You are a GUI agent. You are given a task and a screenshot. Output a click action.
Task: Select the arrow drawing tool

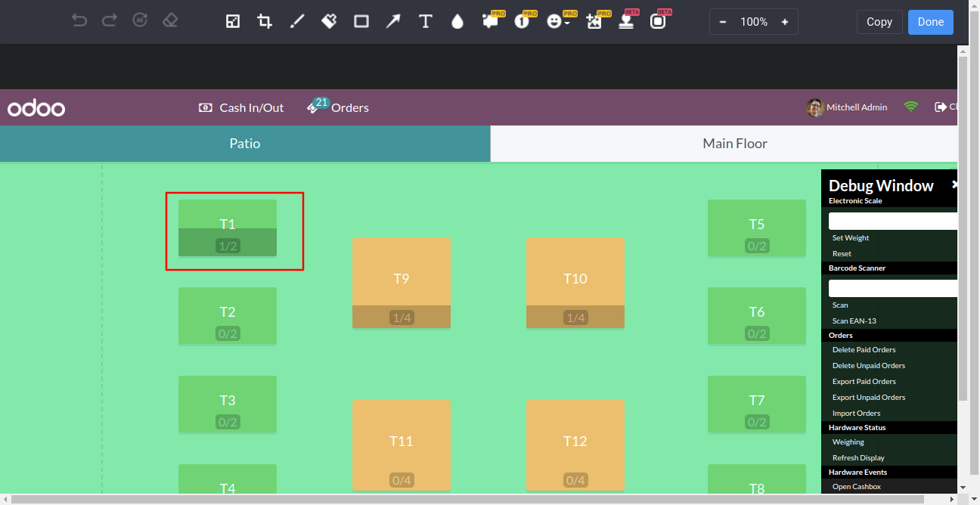tap(393, 22)
